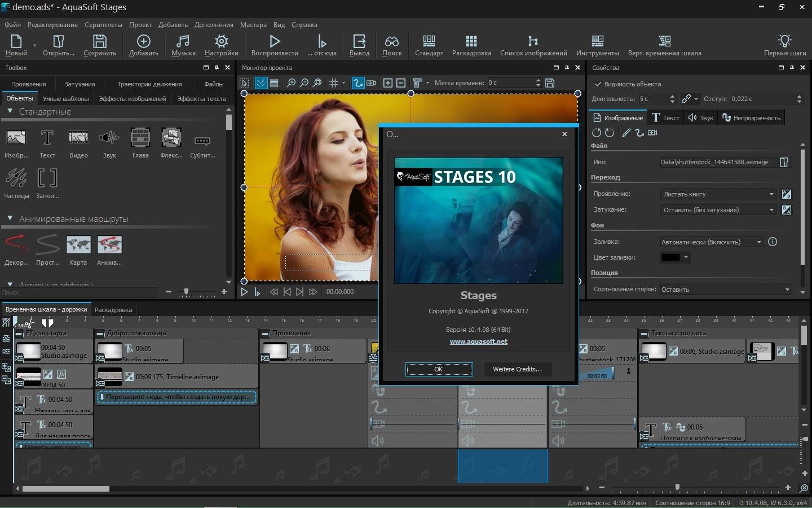Open Настройки gear in toolbar
The width and height of the screenshot is (812, 508).
tap(222, 45)
